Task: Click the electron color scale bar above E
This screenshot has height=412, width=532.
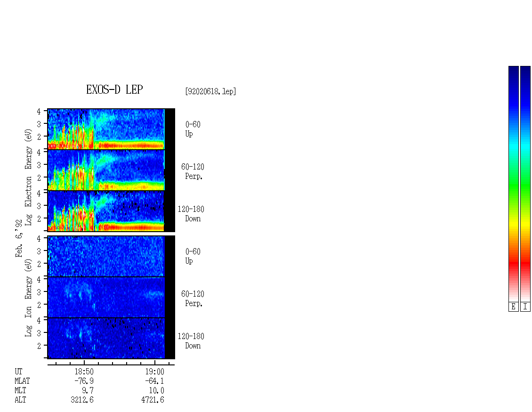Action: click(x=513, y=184)
